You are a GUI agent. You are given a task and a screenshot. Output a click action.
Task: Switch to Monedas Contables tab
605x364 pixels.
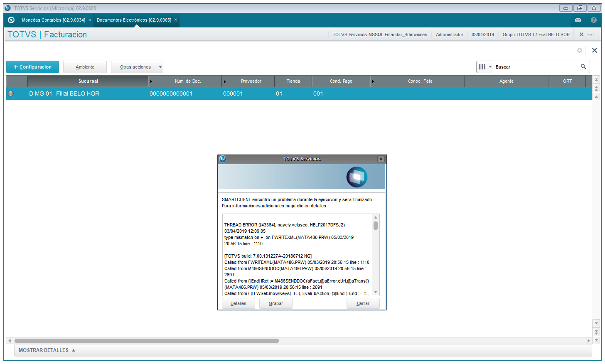54,20
